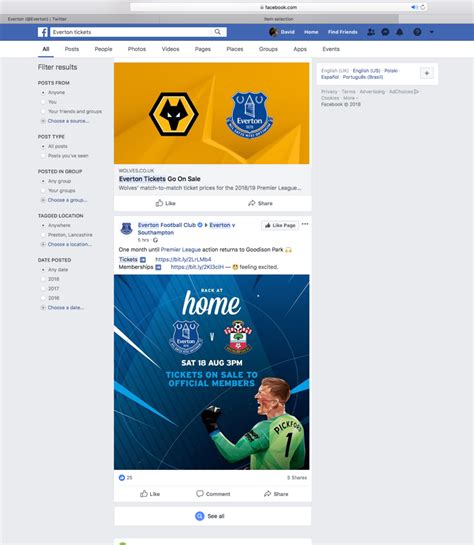This screenshot has height=545, width=474.
Task: Click the search magnifier icon
Action: tap(218, 32)
